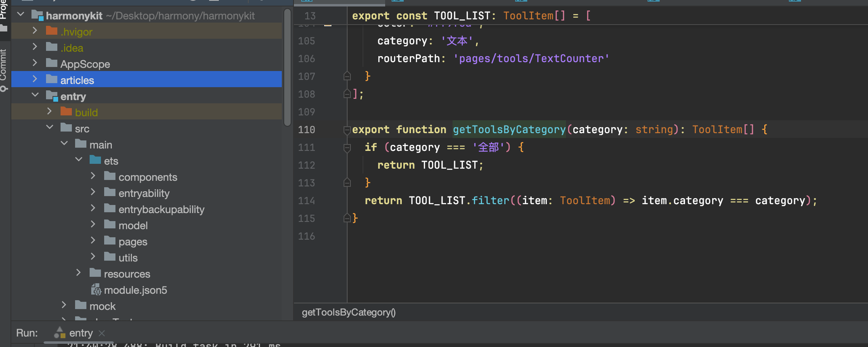
Task: Collapse the src folder chevron
Action: click(x=50, y=128)
